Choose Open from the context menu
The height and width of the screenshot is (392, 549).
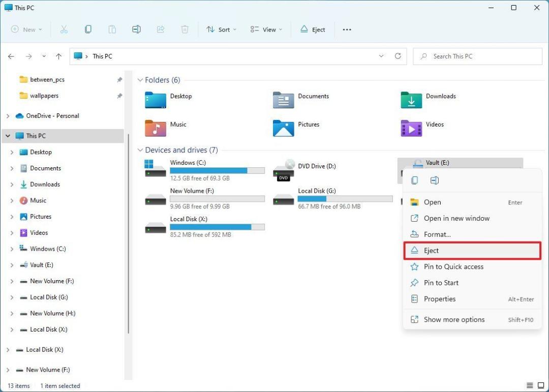[472, 202]
